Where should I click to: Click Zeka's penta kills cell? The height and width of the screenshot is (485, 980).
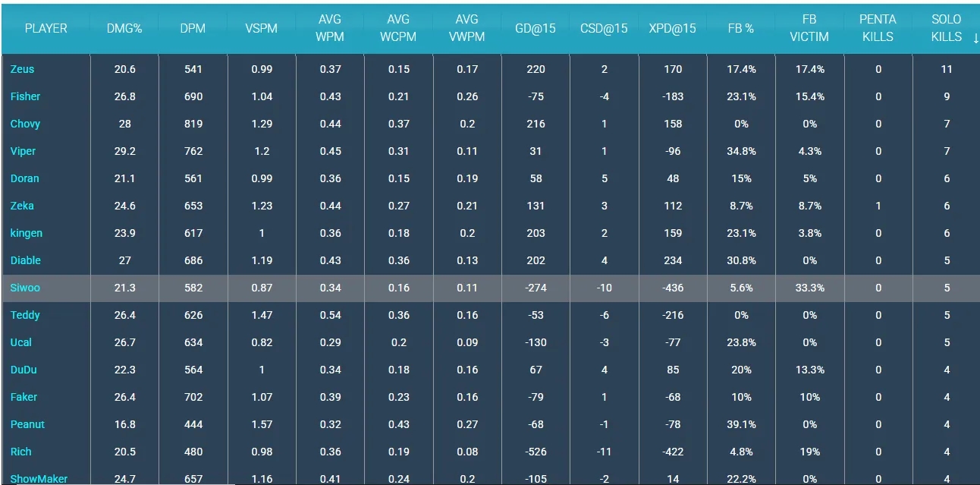tap(878, 206)
